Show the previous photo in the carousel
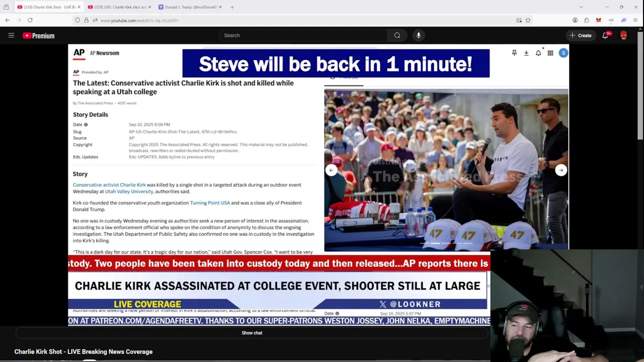This screenshot has width=644, height=362. point(331,170)
